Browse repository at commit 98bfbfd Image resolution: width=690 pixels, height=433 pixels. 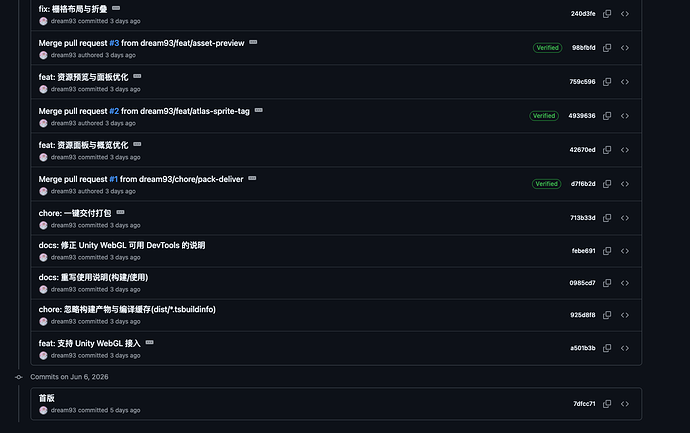click(625, 48)
